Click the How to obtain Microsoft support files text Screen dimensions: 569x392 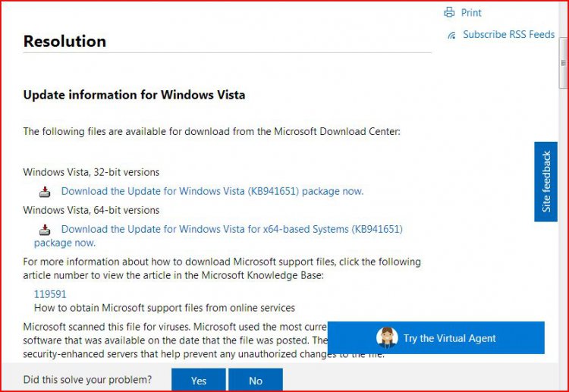click(164, 308)
